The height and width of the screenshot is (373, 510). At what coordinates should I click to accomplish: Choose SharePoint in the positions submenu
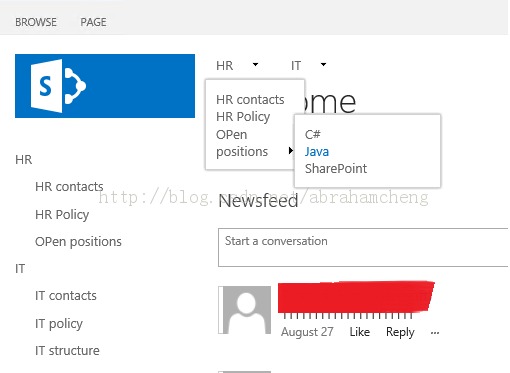click(336, 169)
